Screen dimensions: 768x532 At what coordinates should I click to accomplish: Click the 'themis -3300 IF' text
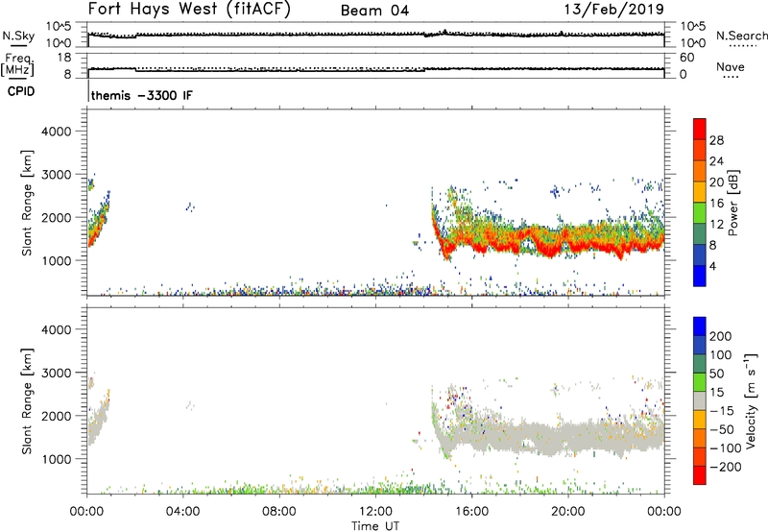pos(142,95)
